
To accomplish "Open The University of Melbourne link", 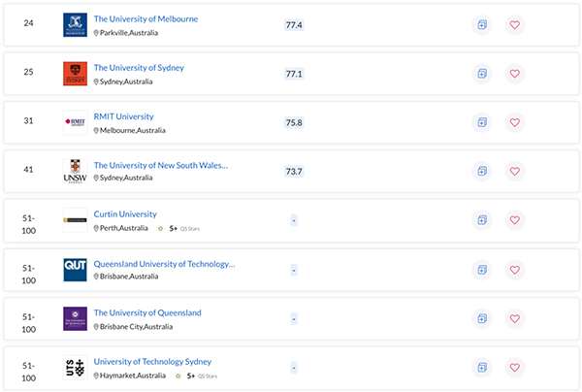I will click(x=145, y=19).
